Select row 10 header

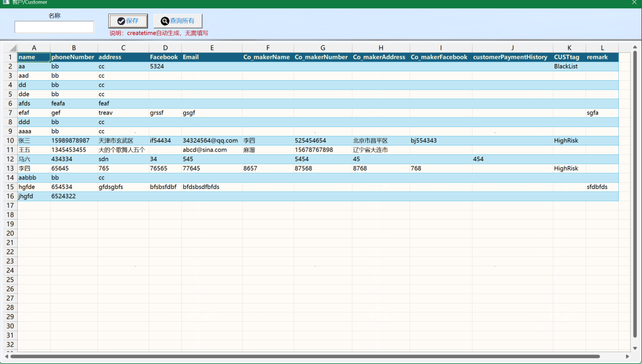(x=10, y=140)
